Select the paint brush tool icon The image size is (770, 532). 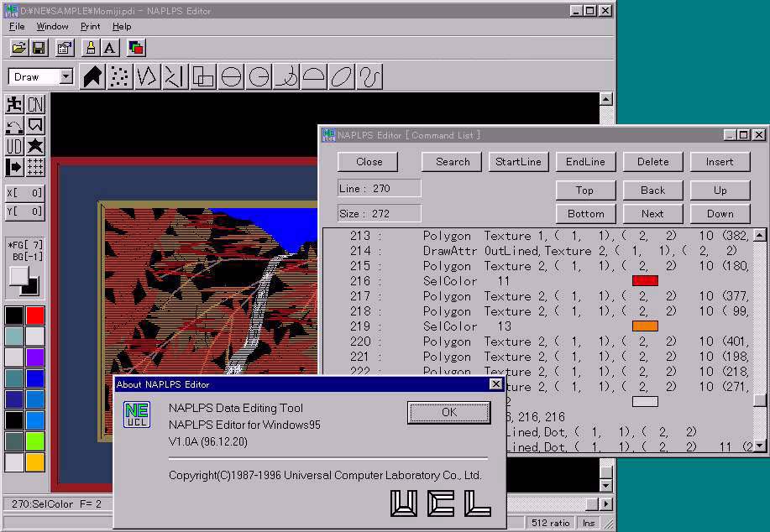(90, 48)
